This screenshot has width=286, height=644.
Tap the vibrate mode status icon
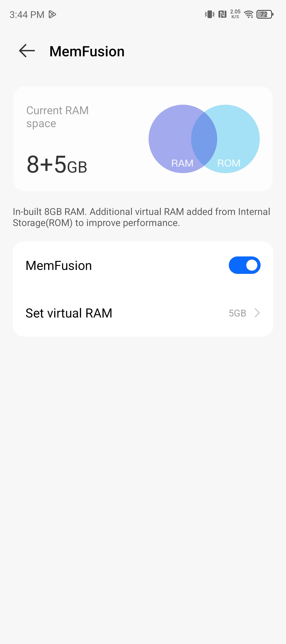click(210, 14)
